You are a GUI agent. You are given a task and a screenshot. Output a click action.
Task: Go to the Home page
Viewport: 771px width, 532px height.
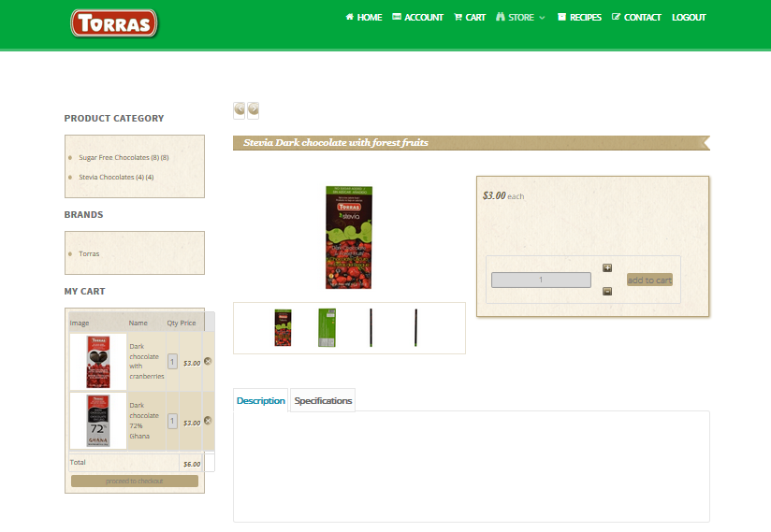[364, 17]
